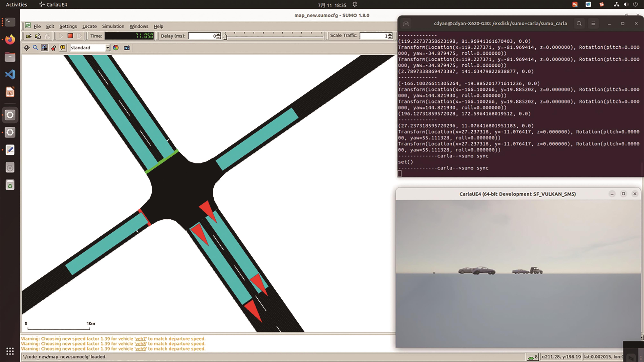The image size is (644, 362).
Task: Toggle the traffic light locate button
Action: tap(54, 48)
